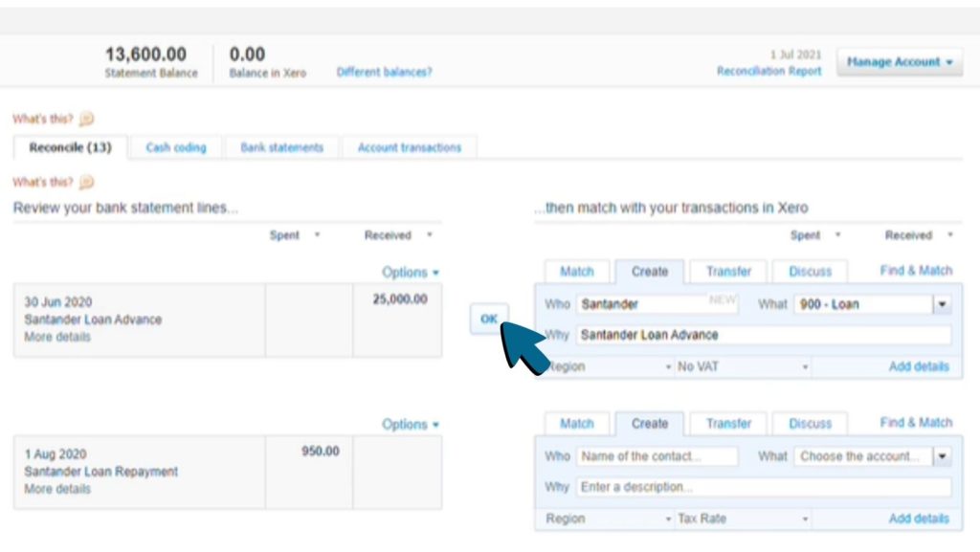Click the help speech bubble below Reconcile tab
Image resolution: width=980 pixels, height=552 pixels.
point(87,182)
